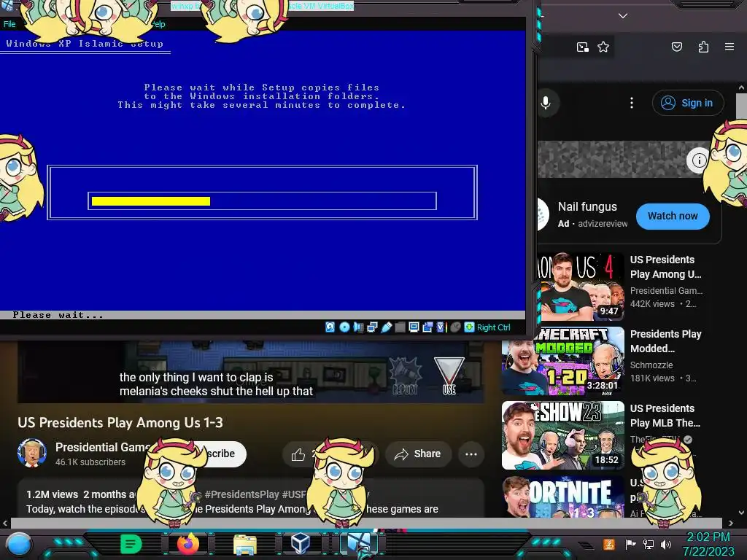Open the File menu in VirtualBox window
Viewport: 747px width, 560px height.
tap(9, 24)
